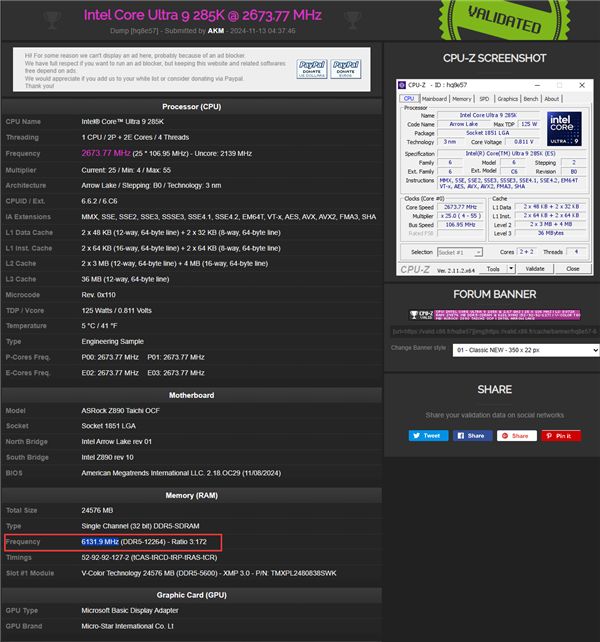Click the right trophy icon beside the title

[353, 20]
